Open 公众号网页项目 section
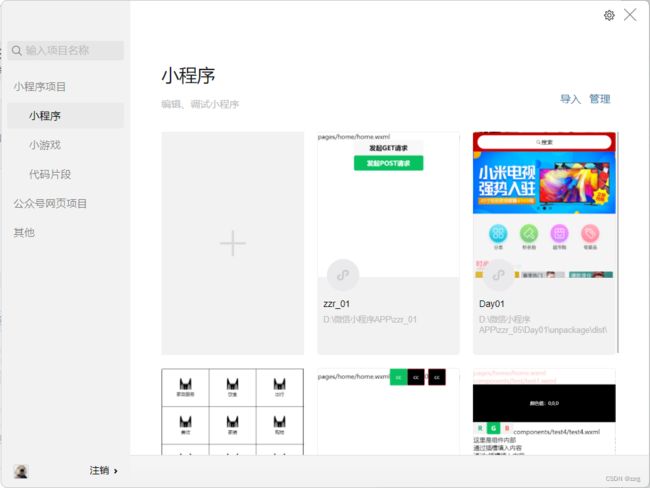The image size is (650, 488). click(x=50, y=204)
